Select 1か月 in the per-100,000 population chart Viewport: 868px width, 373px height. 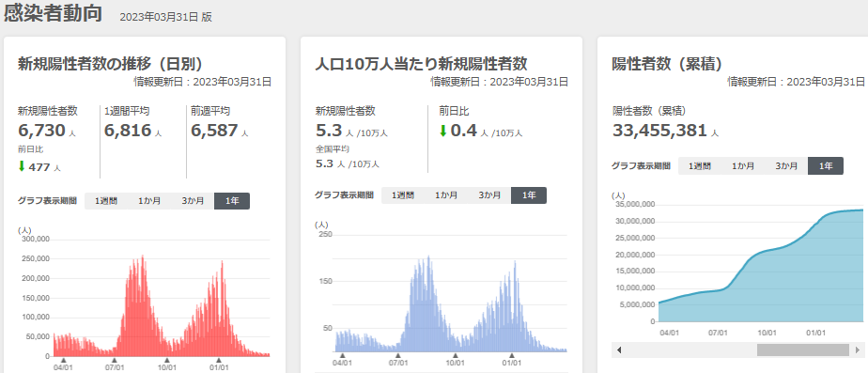coord(446,195)
